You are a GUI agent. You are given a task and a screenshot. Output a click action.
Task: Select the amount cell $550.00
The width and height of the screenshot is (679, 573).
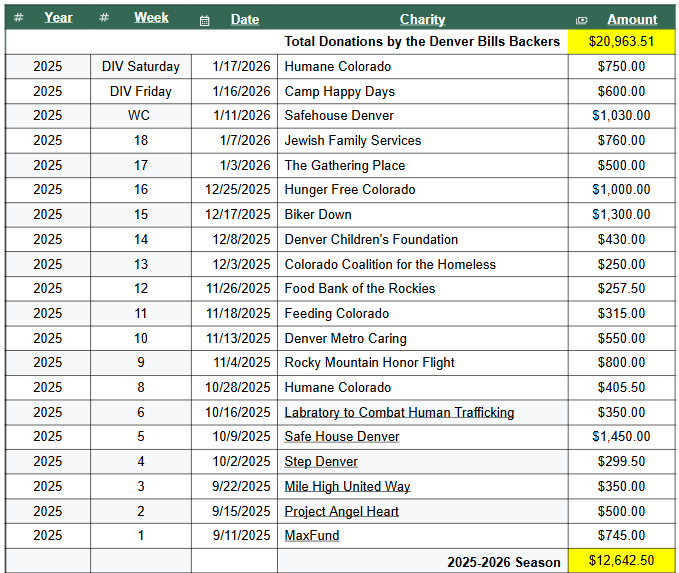(x=621, y=339)
